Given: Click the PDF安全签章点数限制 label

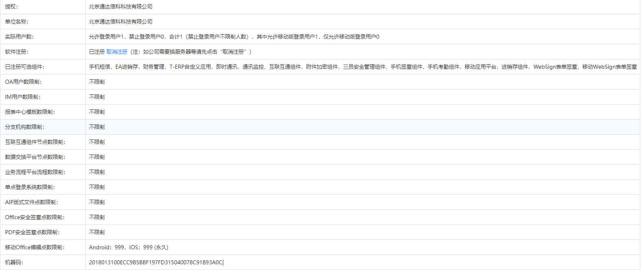Looking at the screenshot, I should pyautogui.click(x=33, y=232).
